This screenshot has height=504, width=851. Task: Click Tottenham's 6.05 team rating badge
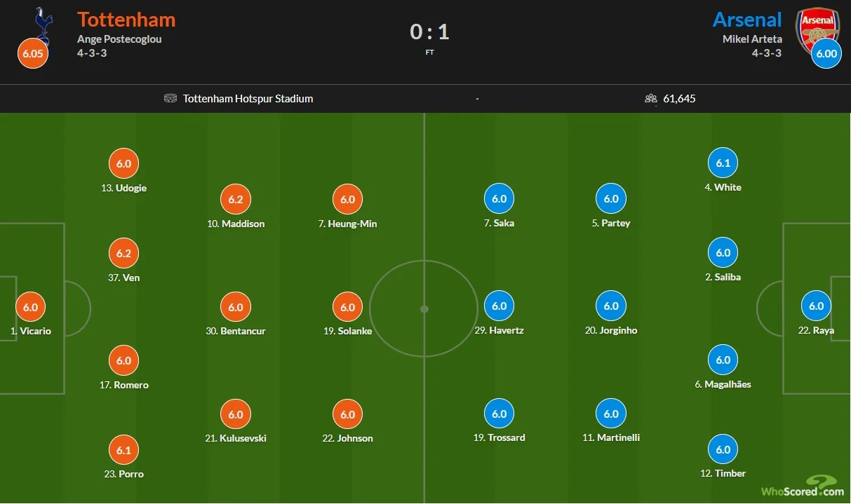coord(33,54)
